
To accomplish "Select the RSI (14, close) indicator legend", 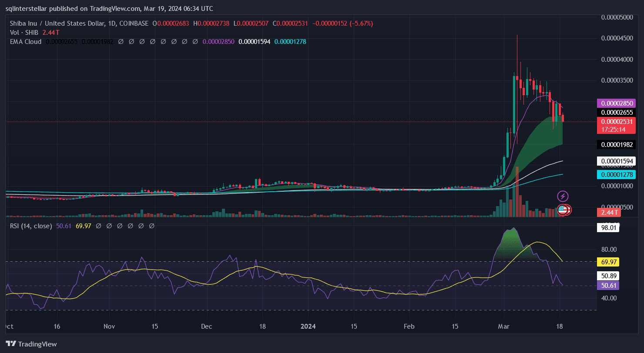I will coord(30,226).
